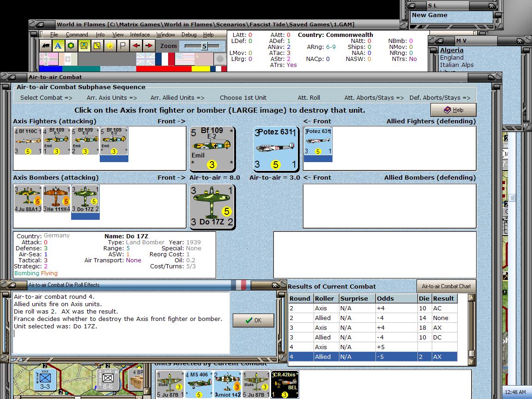Click the Surprise column header
The width and height of the screenshot is (532, 399).
(357, 299)
